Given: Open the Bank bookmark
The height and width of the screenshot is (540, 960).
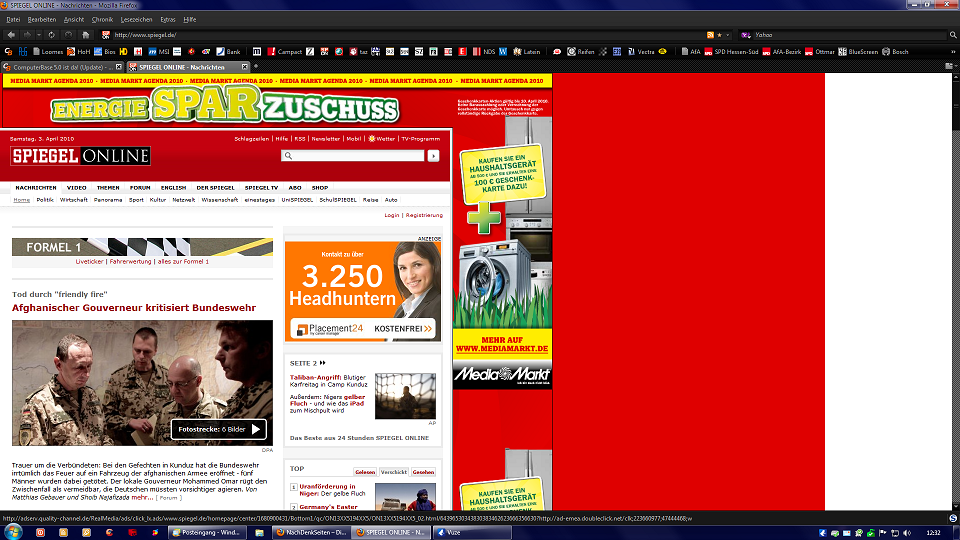Looking at the screenshot, I should click(228, 52).
